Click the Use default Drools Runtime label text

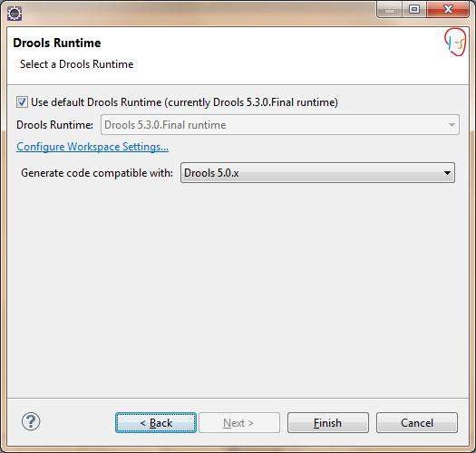tap(185, 102)
